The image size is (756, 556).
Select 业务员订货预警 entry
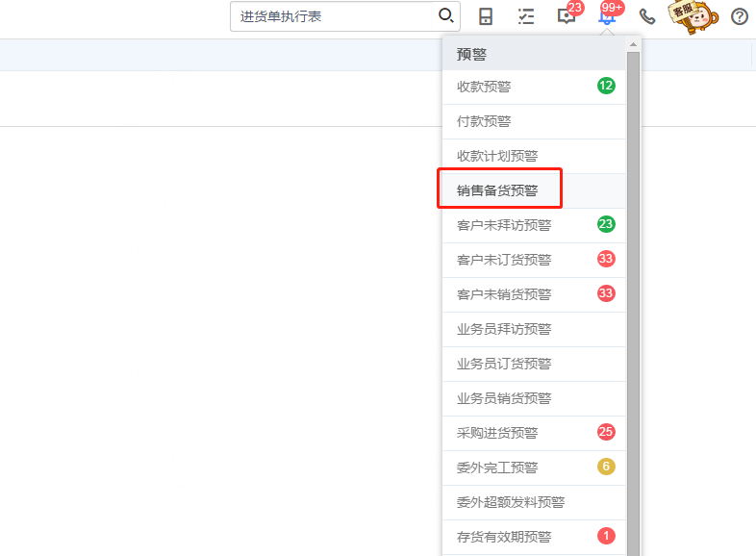point(534,364)
